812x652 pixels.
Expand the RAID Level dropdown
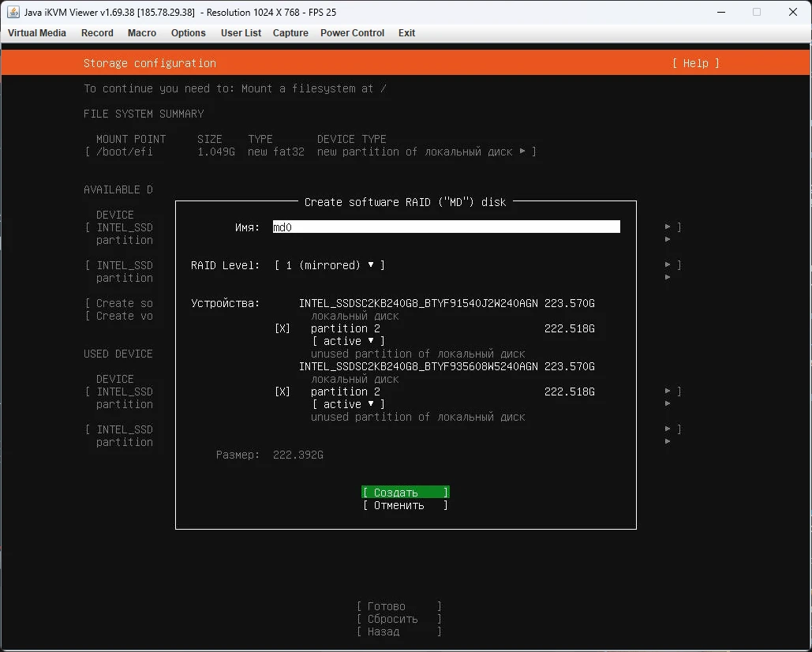(x=330, y=265)
